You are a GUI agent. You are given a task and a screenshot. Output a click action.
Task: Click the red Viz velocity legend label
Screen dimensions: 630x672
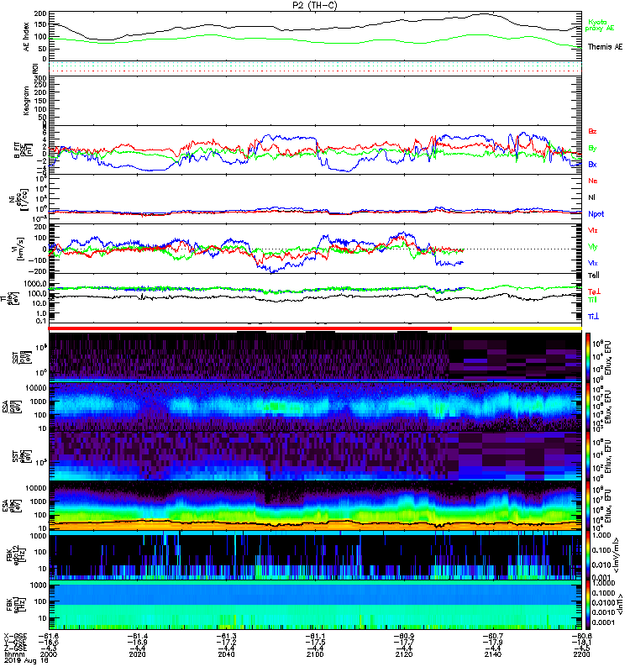[593, 230]
